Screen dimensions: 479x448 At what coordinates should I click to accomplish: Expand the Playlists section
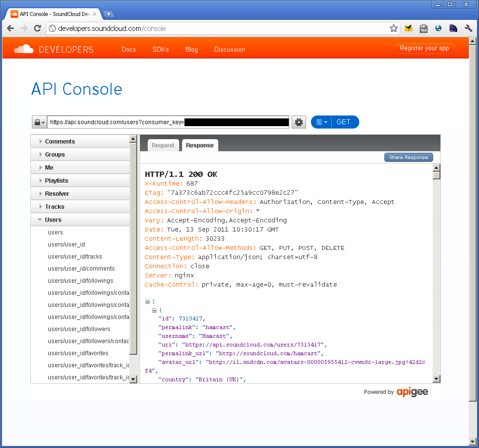coord(56,181)
